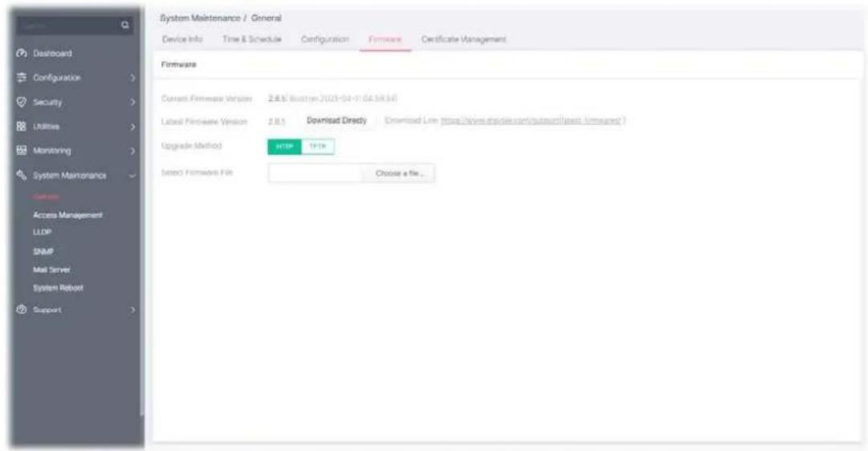Expand the Monitoring menu chevron
The height and width of the screenshot is (451, 868).
click(x=132, y=151)
